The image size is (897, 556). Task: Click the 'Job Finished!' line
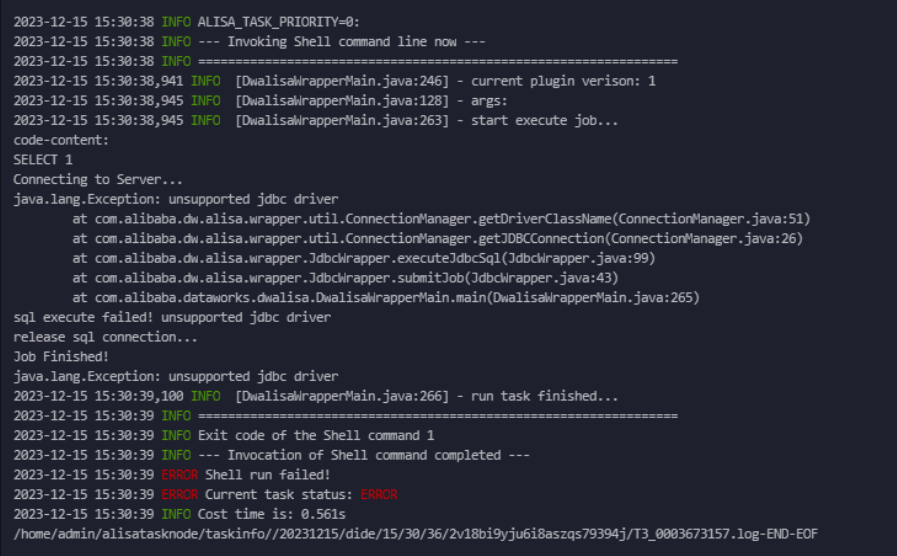tap(61, 357)
